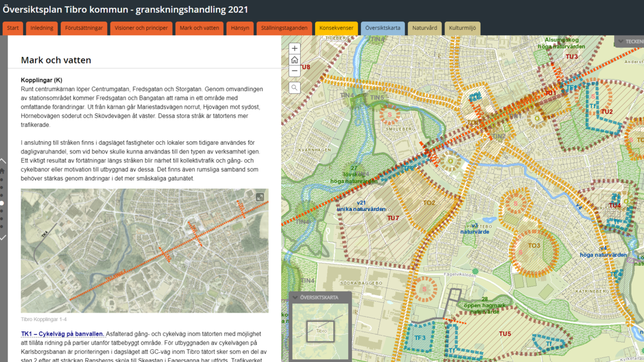
Task: Switch to the Kulturmiljö tab
Action: pos(462,28)
